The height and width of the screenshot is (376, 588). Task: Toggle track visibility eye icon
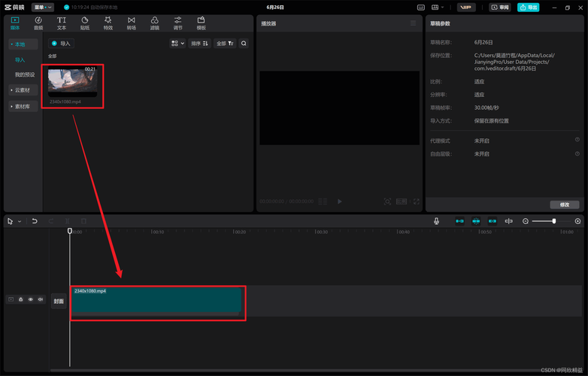click(x=31, y=299)
